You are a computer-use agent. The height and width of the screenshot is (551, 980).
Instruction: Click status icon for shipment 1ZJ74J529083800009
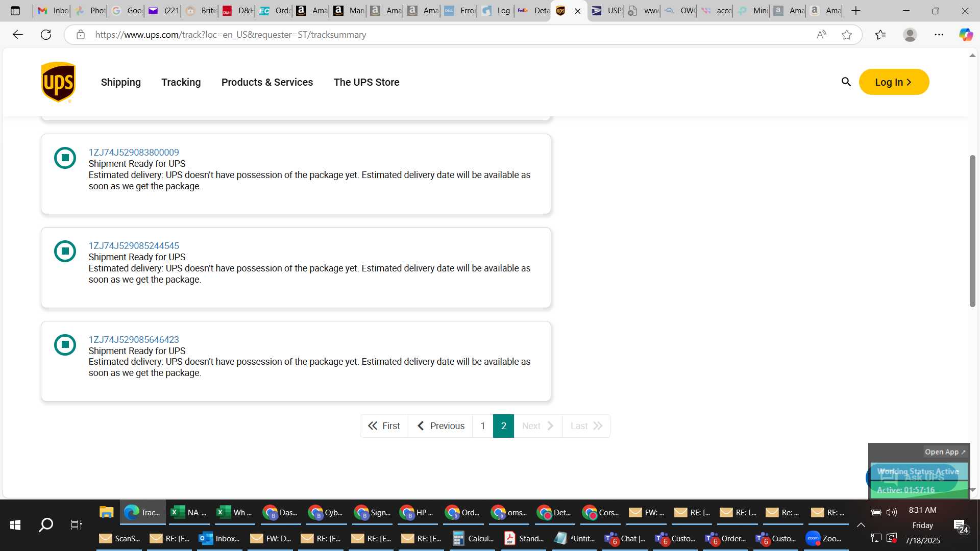65,158
